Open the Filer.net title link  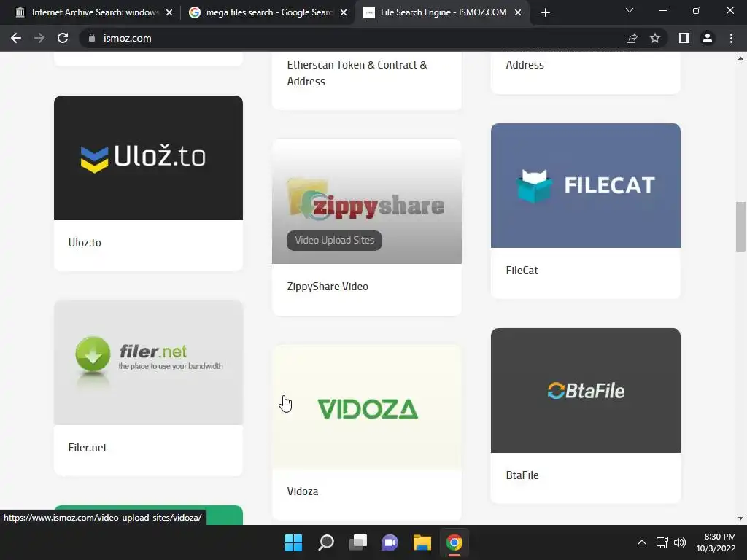(x=88, y=448)
